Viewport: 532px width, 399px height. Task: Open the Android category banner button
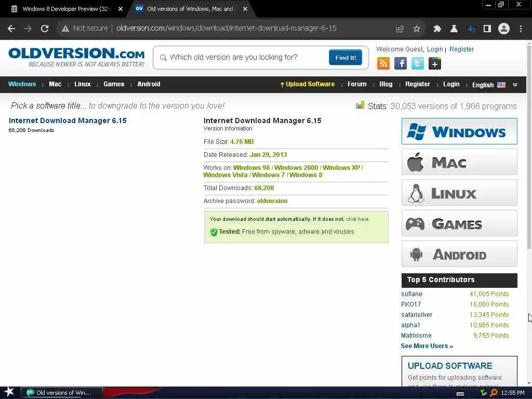point(459,254)
